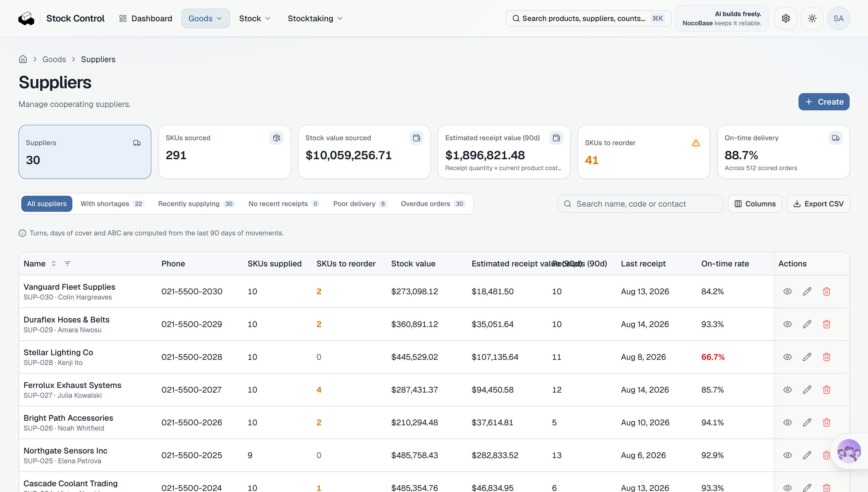This screenshot has width=868, height=492.
Task: Click the package icon on SKUs sourced card
Action: (x=277, y=138)
